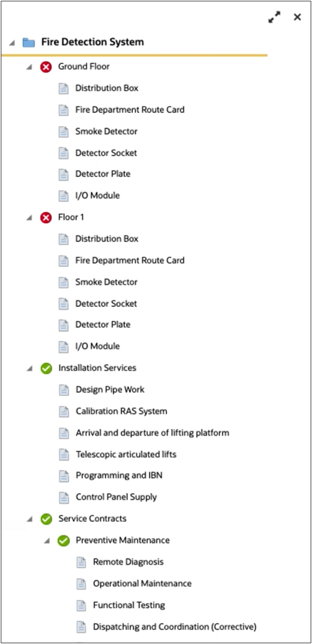Click the document icon for Arrival and departure of lifting platform
Screen dimensions: 312x644
(x=63, y=433)
